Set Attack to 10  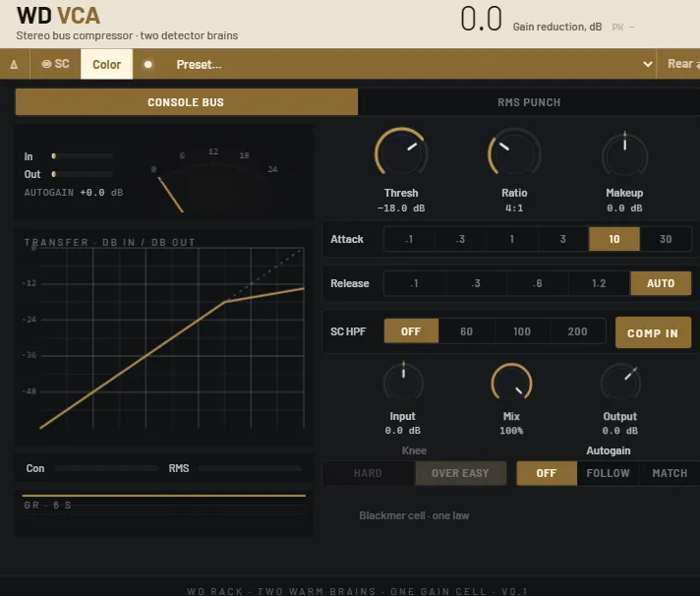click(614, 239)
